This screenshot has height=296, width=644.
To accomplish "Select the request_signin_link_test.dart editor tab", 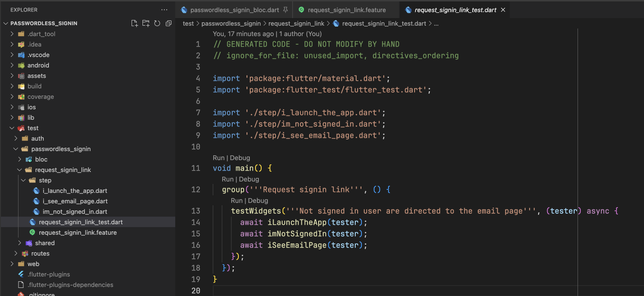I will [x=455, y=10].
